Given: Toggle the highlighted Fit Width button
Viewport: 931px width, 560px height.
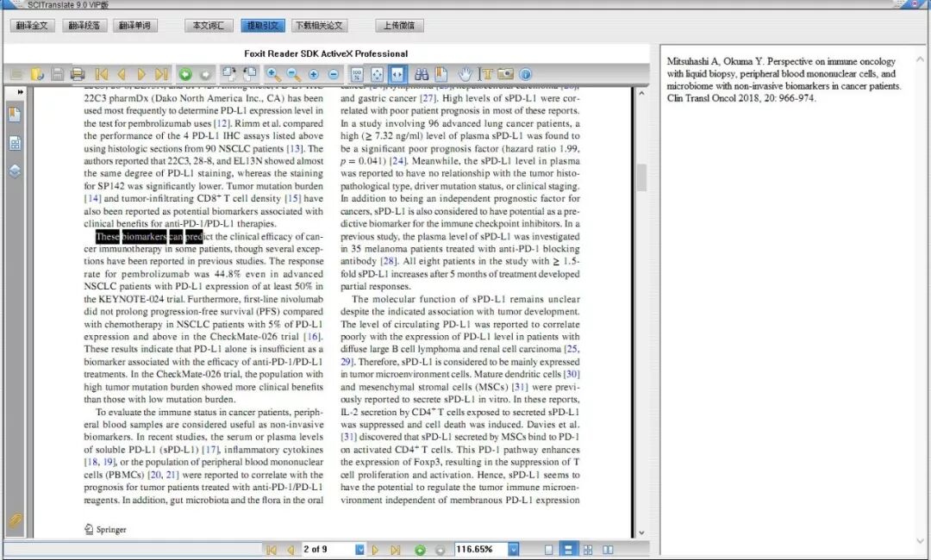Looking at the screenshot, I should click(397, 74).
